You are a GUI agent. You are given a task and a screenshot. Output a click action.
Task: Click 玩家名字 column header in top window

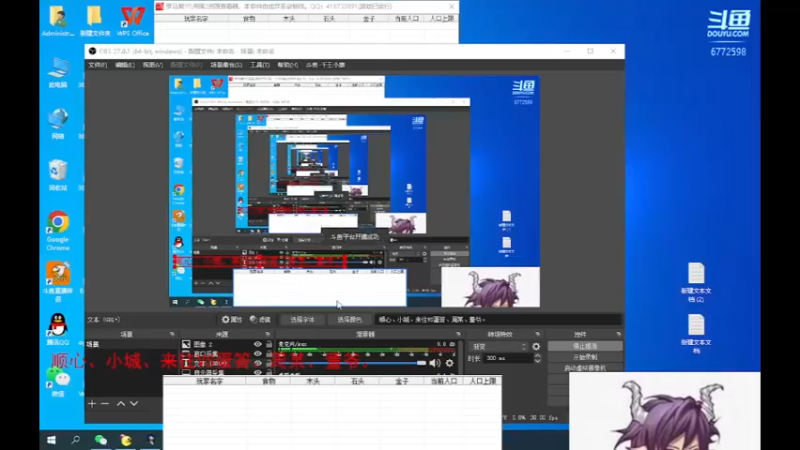(195, 19)
